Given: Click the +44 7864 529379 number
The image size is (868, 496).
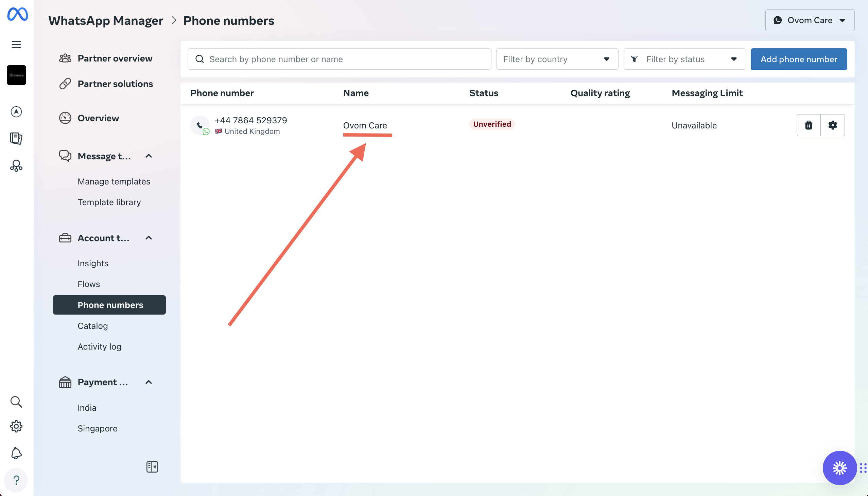Looking at the screenshot, I should point(250,120).
